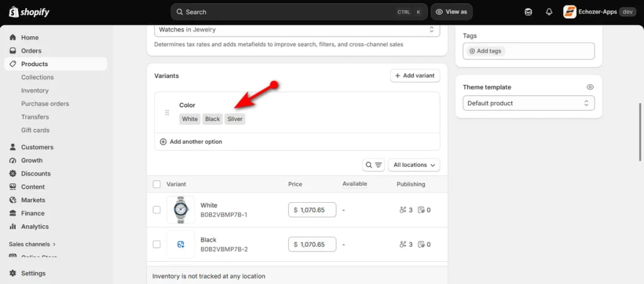The height and width of the screenshot is (284, 644).
Task: Click the Customers person icon
Action: (13, 147)
